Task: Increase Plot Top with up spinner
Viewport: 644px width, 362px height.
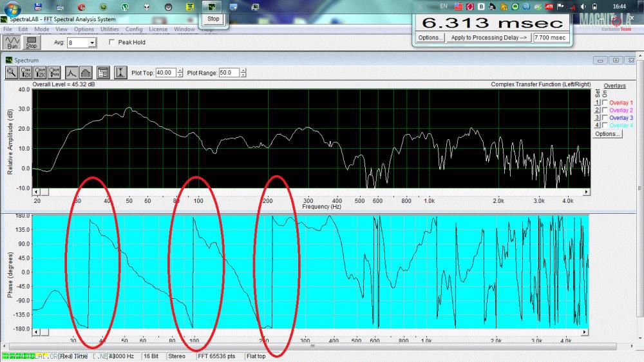Action: tap(180, 70)
